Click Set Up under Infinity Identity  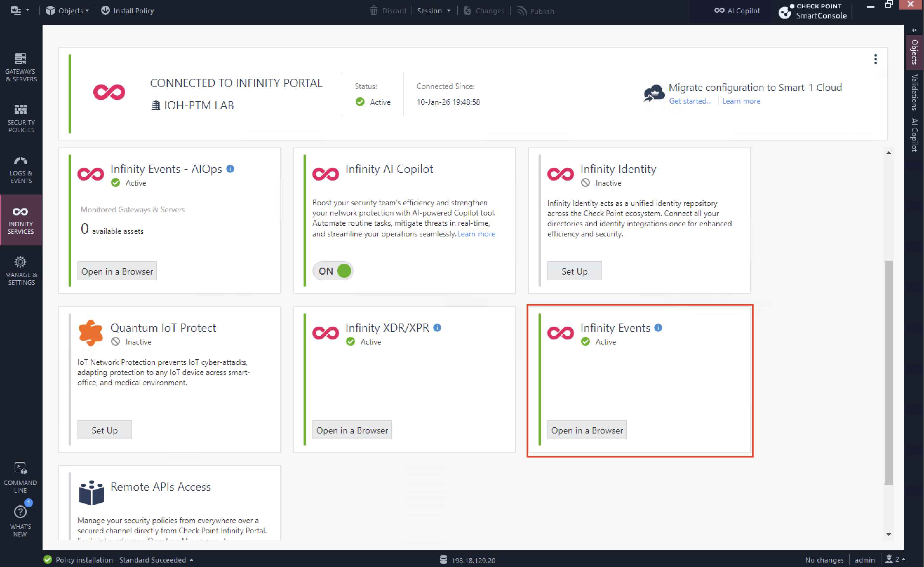tap(574, 271)
